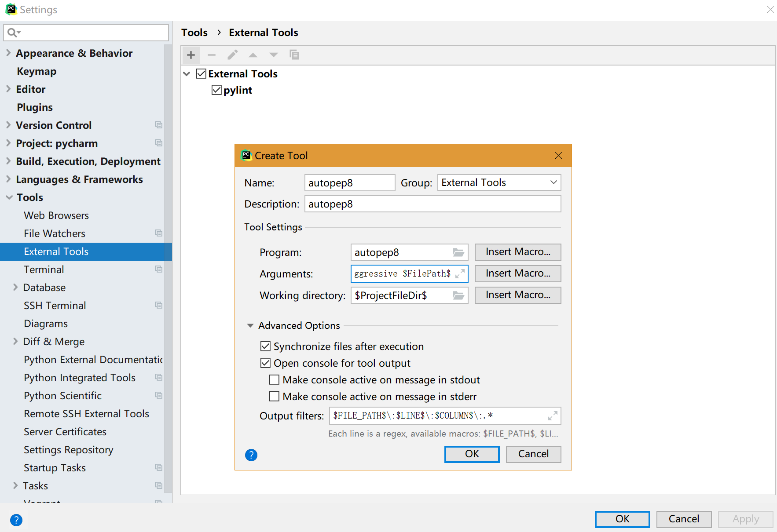Click the Move Up arrow icon
The height and width of the screenshot is (532, 777).
pos(253,55)
